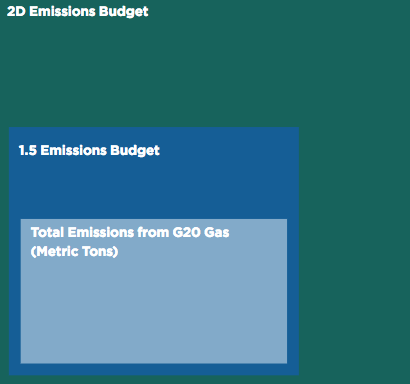Click the word "Emissions" in the 1.5 label

pos(74,150)
